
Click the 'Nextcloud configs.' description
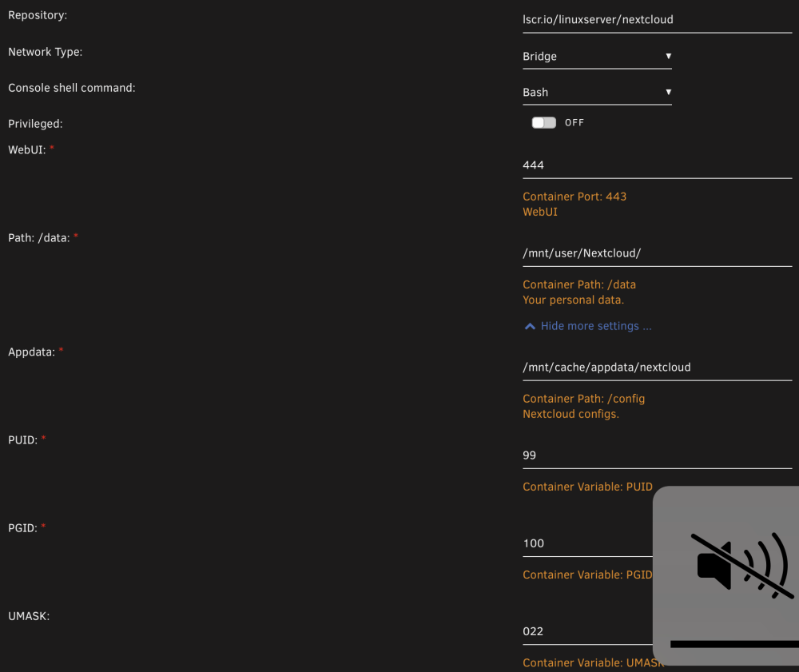pos(570,414)
